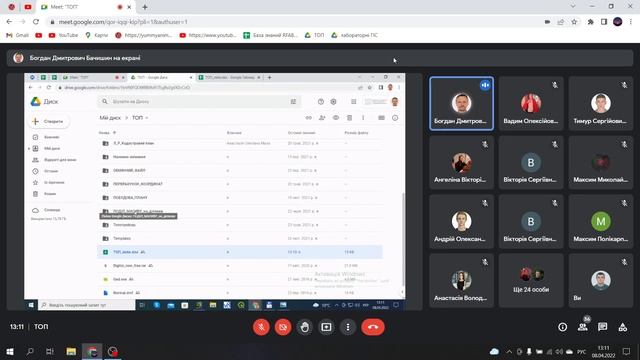Leave the call with the red button

pyautogui.click(x=373, y=327)
